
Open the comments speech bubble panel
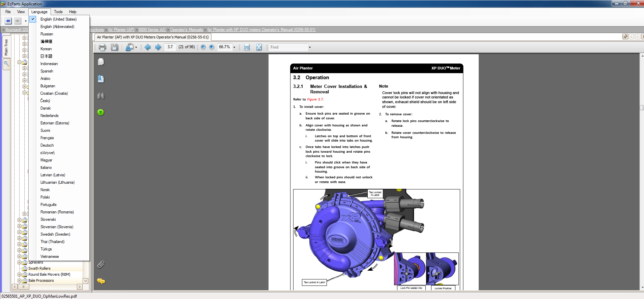click(101, 281)
